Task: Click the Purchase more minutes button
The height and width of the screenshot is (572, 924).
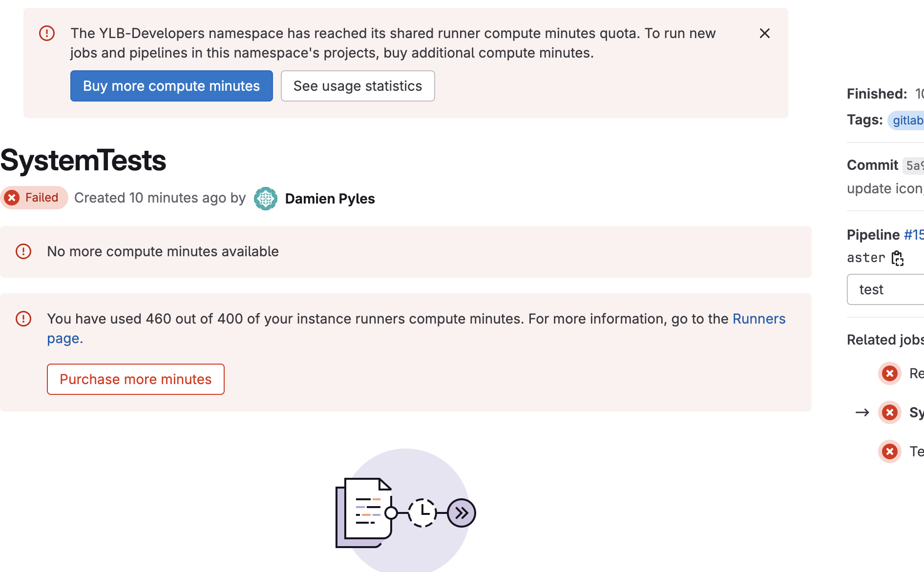Action: point(136,379)
